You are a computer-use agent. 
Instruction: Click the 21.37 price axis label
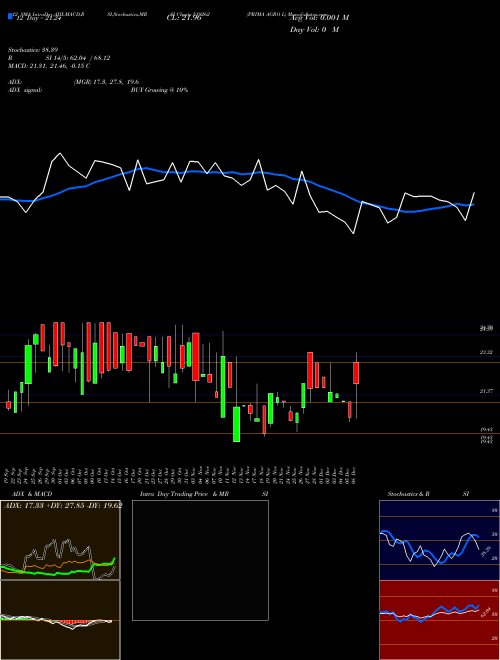tap(486, 391)
